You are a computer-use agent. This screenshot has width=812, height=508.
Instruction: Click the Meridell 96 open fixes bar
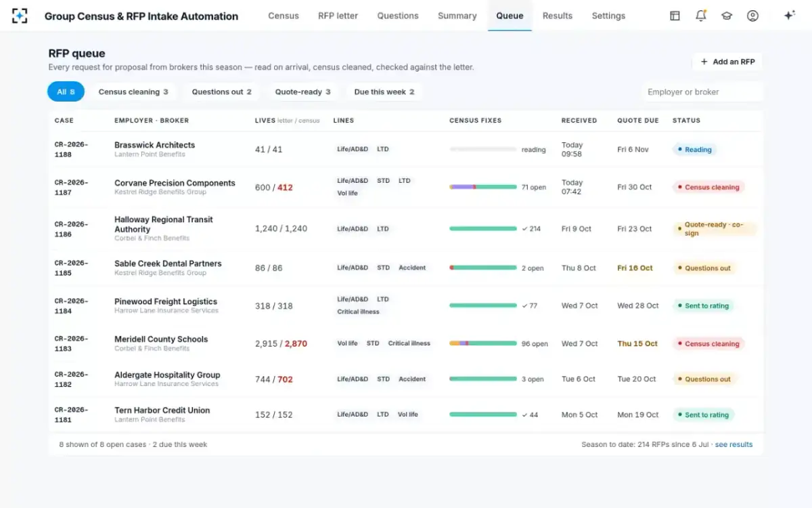[483, 343]
